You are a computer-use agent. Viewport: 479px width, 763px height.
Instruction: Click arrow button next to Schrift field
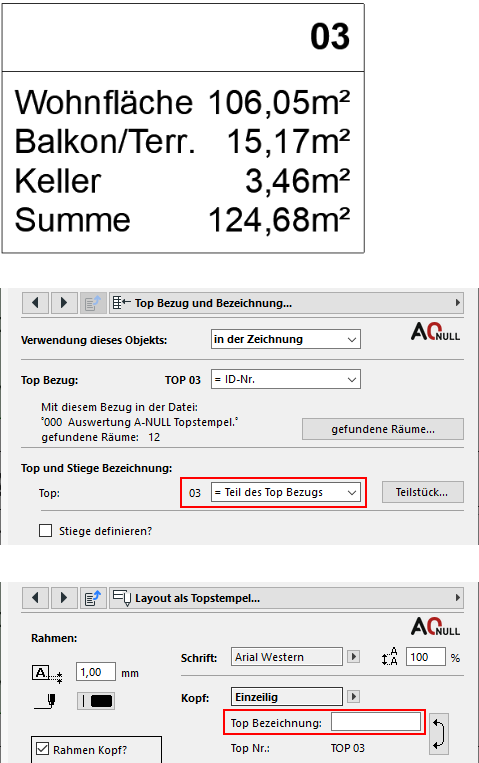[353, 657]
